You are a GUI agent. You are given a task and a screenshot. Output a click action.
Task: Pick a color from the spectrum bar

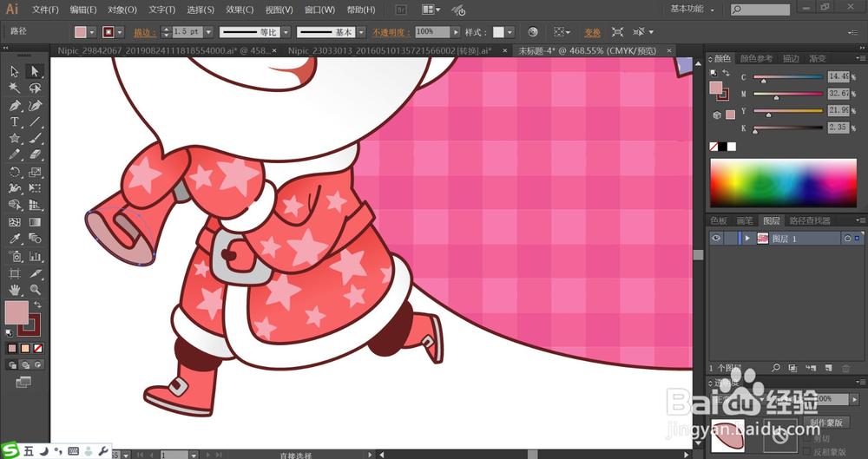pos(783,183)
